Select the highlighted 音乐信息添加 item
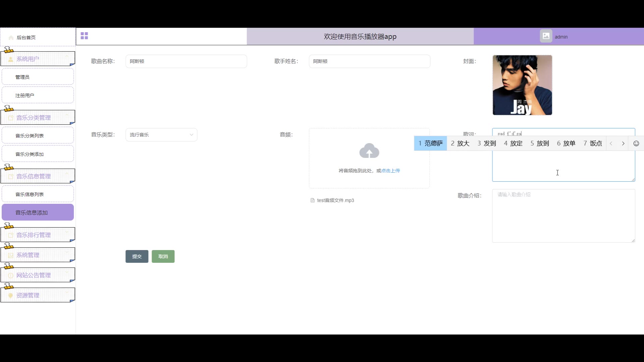644x362 pixels. (38, 212)
